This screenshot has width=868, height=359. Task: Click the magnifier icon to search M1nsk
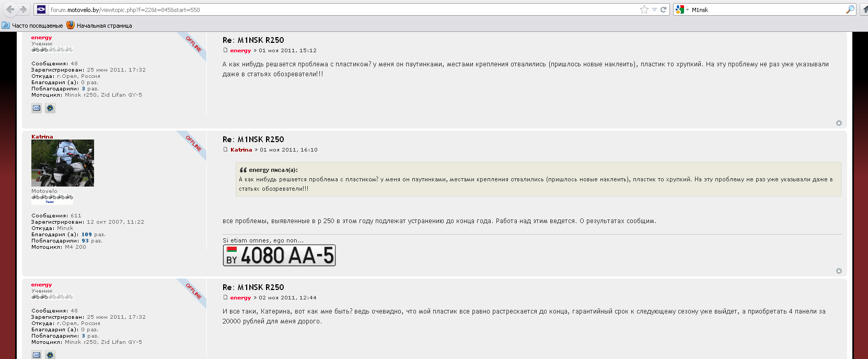[850, 9]
